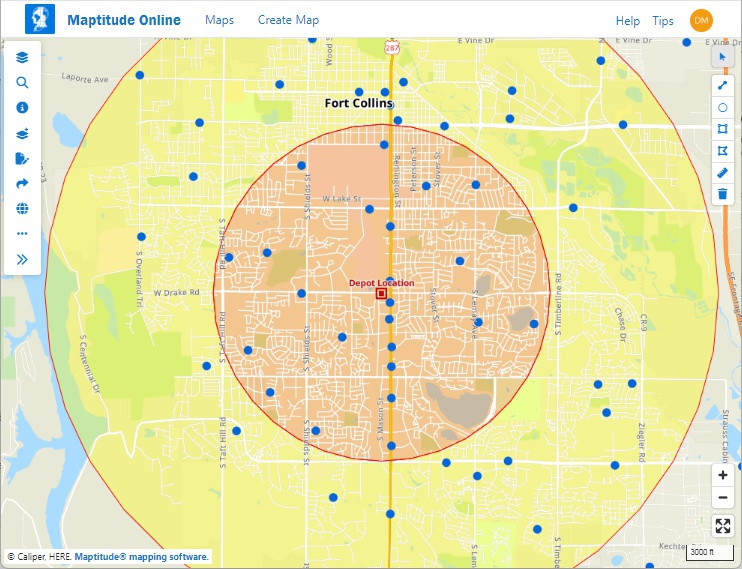Screen dimensions: 742x569
Task: Activate the ruler measure tool
Action: pos(723,172)
